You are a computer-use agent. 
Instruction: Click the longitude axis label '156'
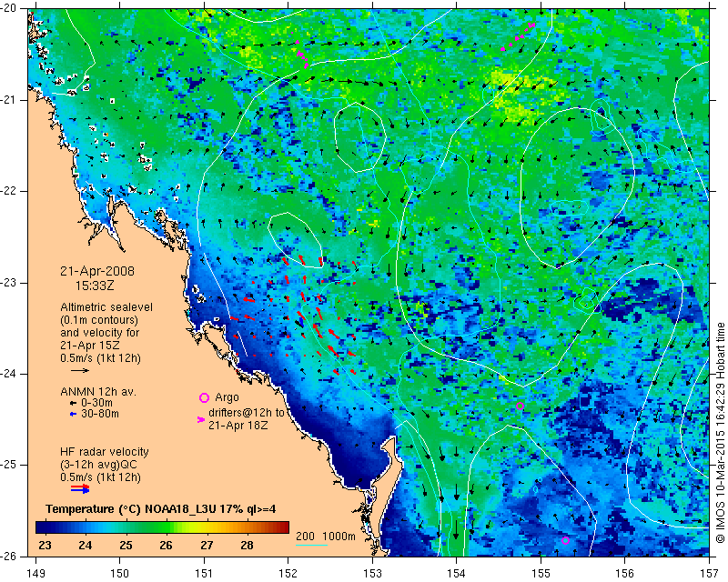click(625, 574)
